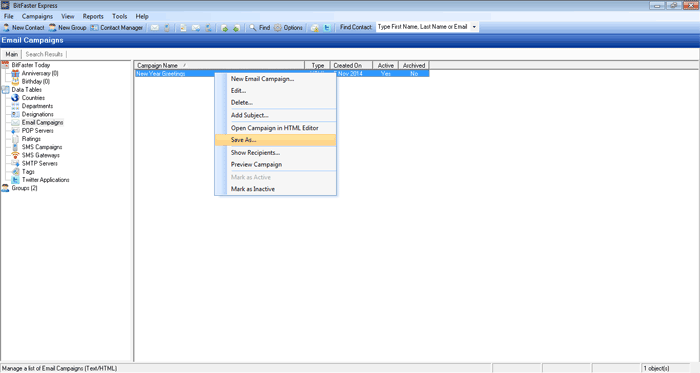Image resolution: width=700 pixels, height=373 pixels.
Task: Click the Twitter bird toolbar icon
Action: coord(327,28)
